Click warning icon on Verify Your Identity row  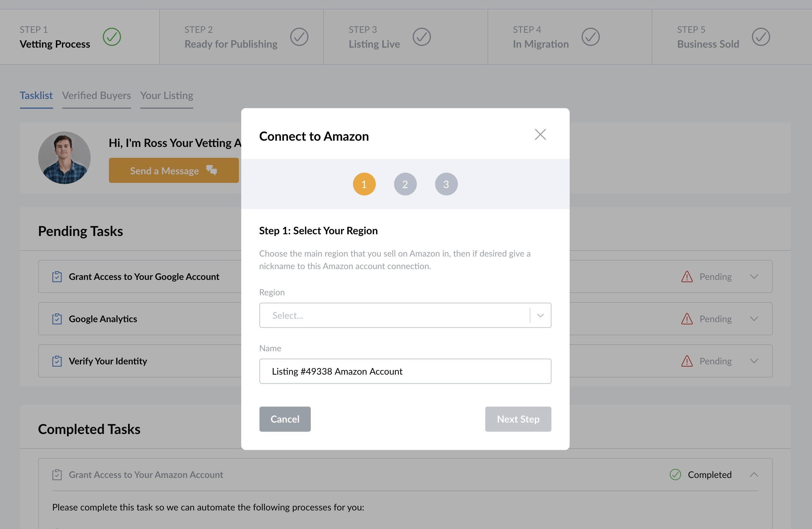[687, 361]
